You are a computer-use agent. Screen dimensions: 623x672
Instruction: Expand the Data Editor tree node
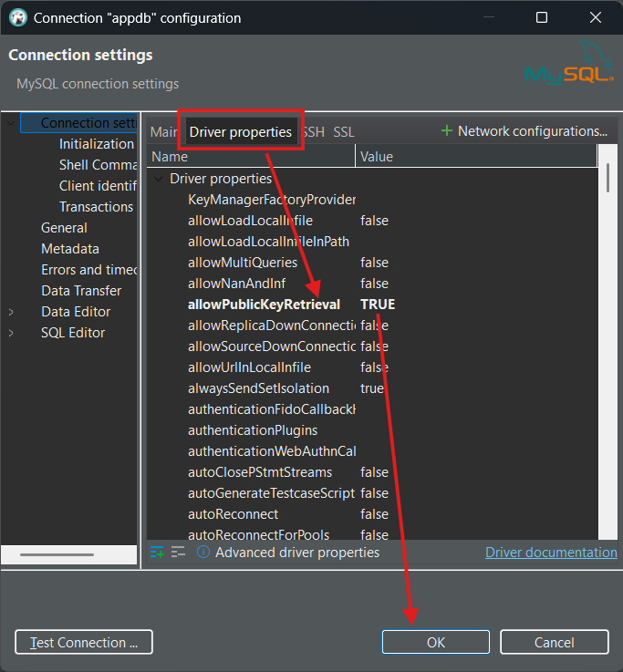pos(11,312)
